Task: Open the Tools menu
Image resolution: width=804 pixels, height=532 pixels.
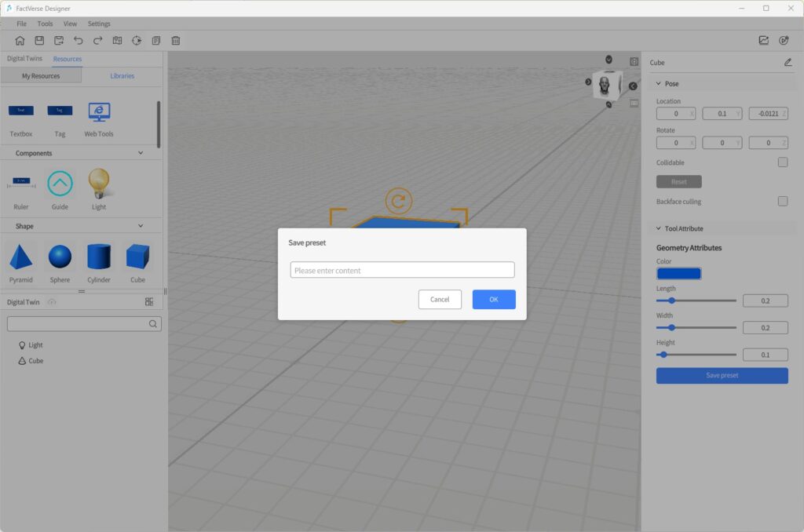Action: pos(45,24)
